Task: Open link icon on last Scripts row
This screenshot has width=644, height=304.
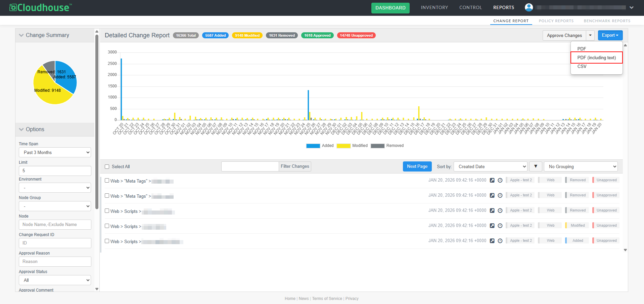Action: 492,241
